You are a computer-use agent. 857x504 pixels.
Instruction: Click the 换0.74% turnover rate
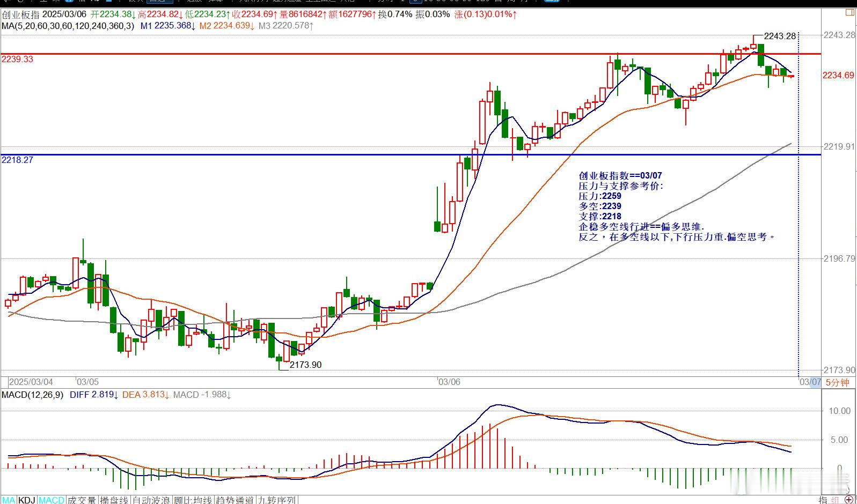click(395, 14)
